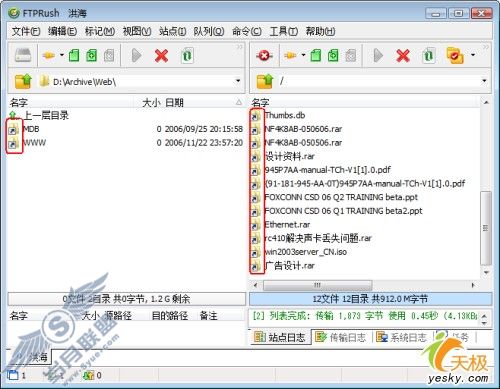This screenshot has height=389, width=500.
Task: Expand the local path D:\Archive\Web\ dropdown
Action: [238, 81]
